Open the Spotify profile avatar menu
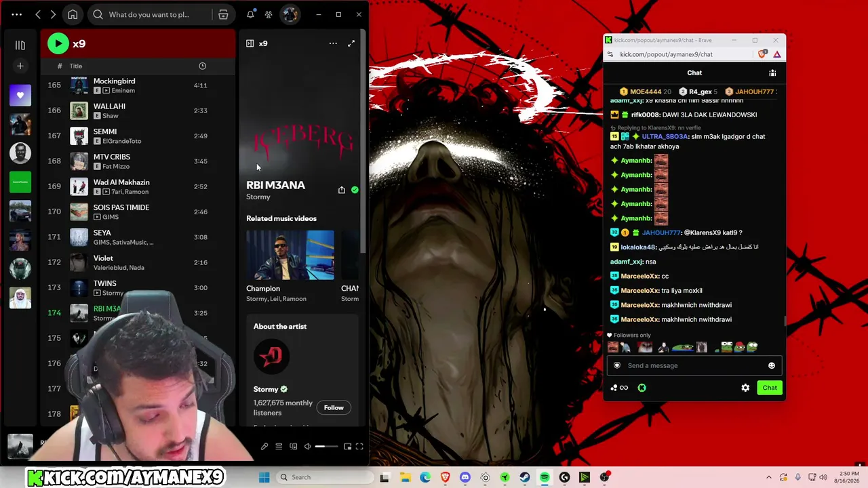 coord(290,14)
